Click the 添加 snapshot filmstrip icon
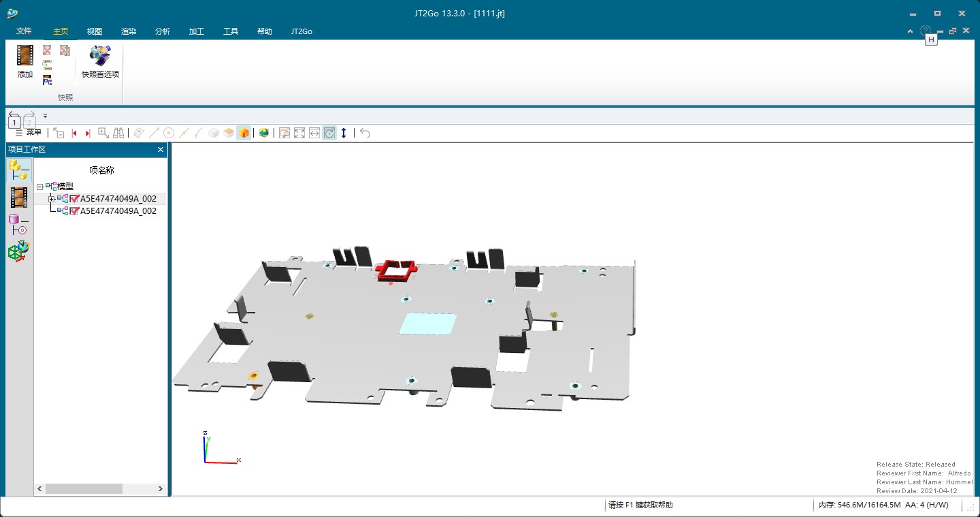Viewport: 980px width, 517px height. point(25,56)
